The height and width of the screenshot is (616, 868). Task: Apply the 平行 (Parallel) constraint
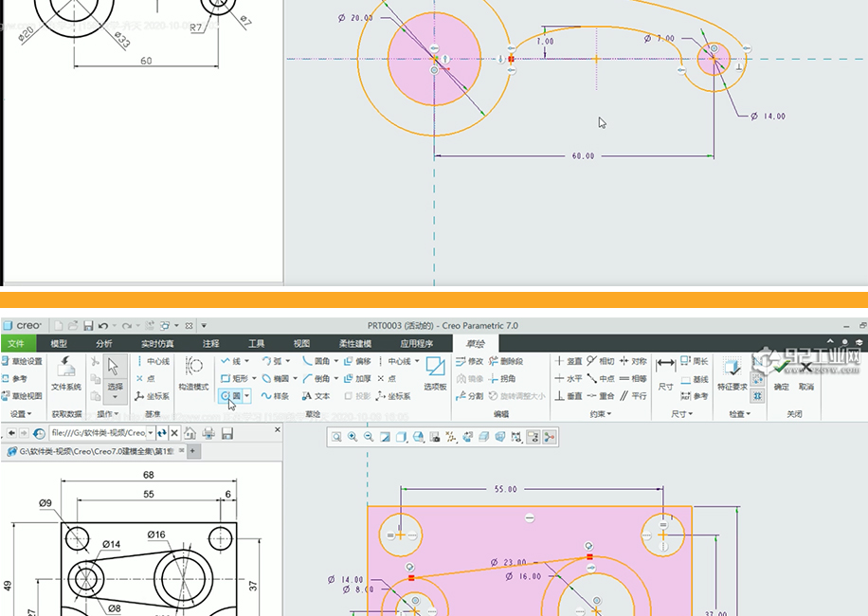click(x=633, y=396)
